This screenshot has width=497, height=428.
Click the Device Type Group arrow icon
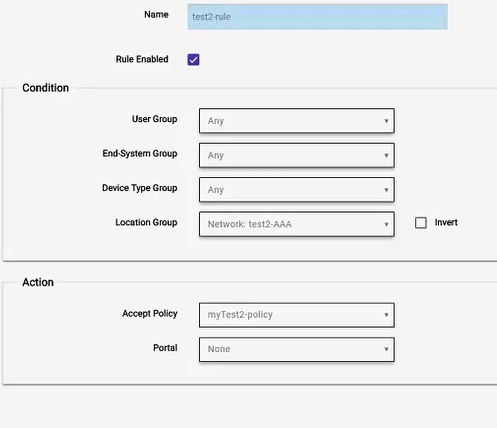point(386,190)
